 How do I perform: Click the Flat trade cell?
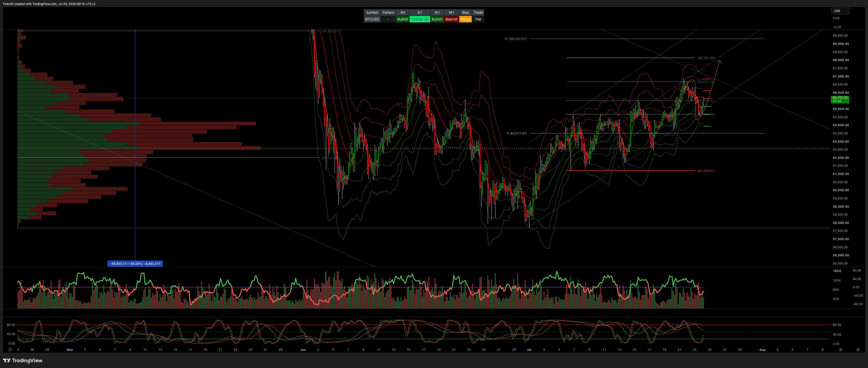coord(478,19)
